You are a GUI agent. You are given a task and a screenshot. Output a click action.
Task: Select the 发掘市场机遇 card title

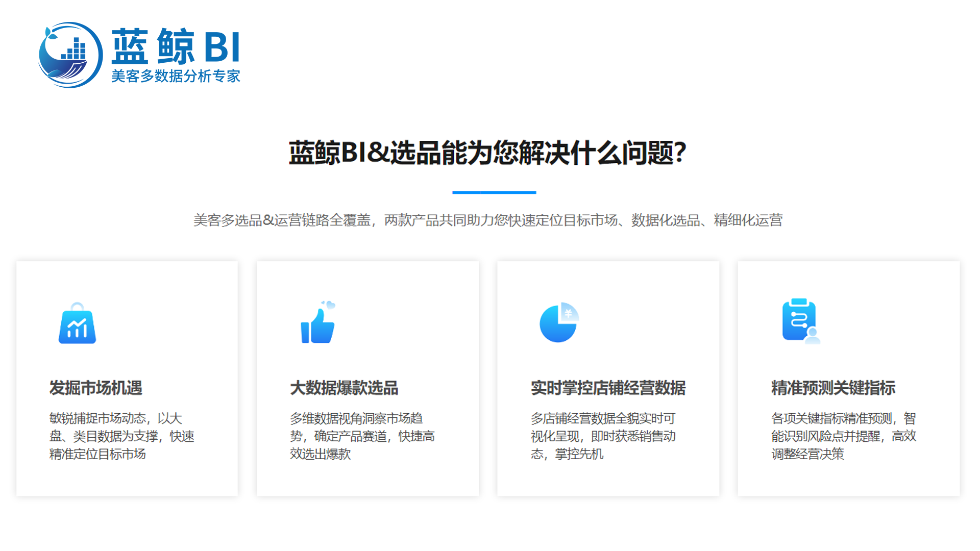coord(96,388)
